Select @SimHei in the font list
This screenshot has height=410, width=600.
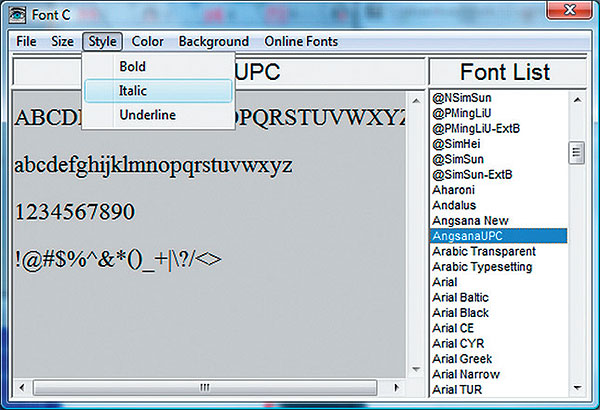point(498,144)
